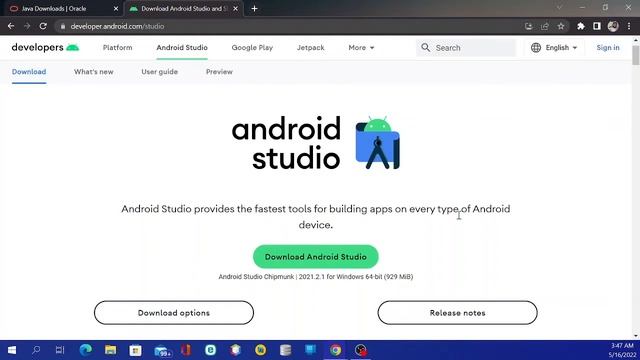640x360 pixels.
Task: Click the search magnifier icon
Action: [426, 47]
